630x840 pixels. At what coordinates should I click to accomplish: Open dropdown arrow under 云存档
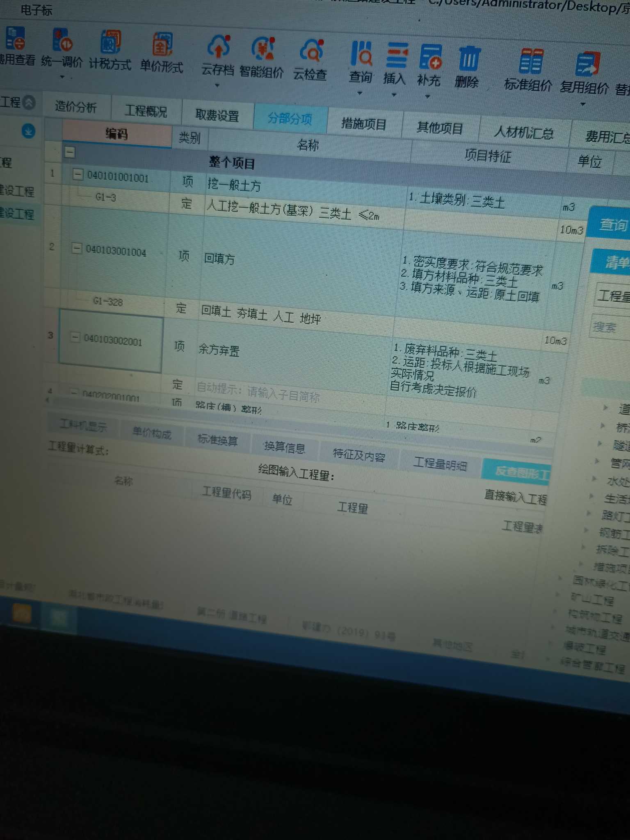click(217, 86)
